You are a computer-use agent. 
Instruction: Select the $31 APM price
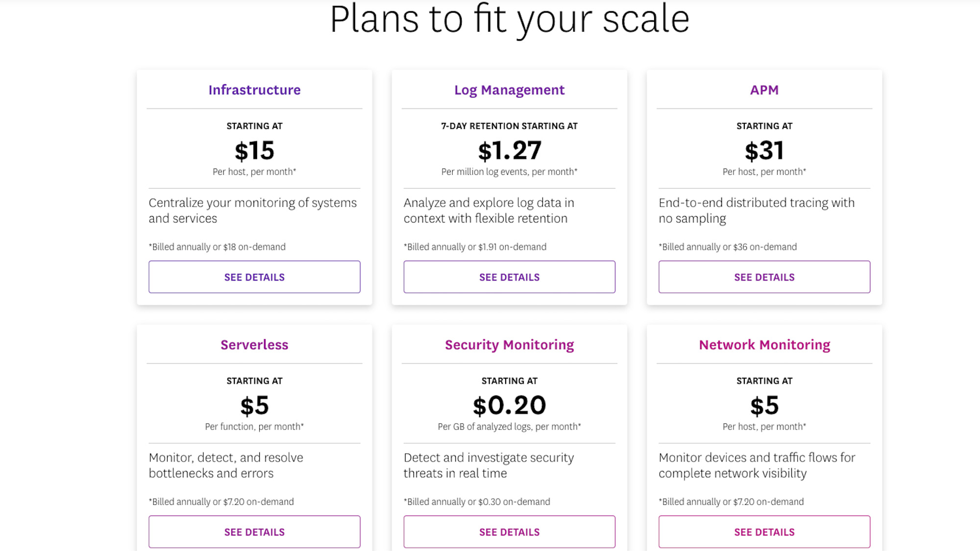tap(764, 151)
